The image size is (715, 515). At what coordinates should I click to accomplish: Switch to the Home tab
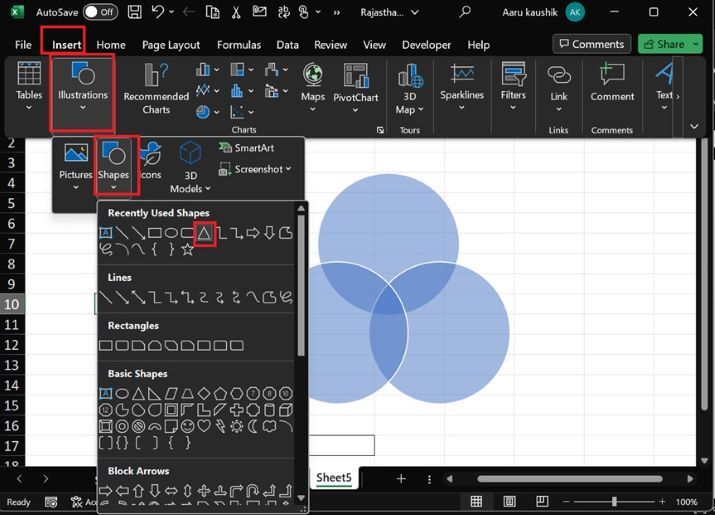coord(111,45)
